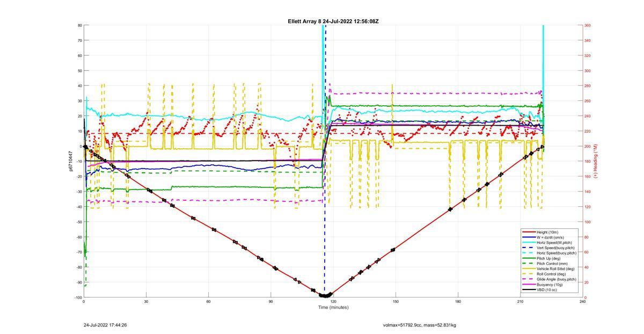Viewport: 644px width, 334px height.
Task: Click the plot title "Ellett Array 8 24-Jul-2022 12:56:08Z"
Action: tap(333, 21)
